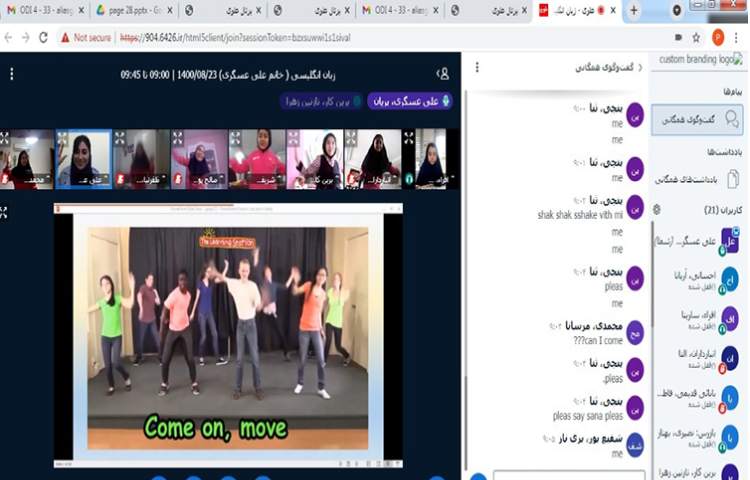Open the انباردار webcam name dropdown
Image resolution: width=750 pixels, height=480 pixels.
(x=381, y=180)
